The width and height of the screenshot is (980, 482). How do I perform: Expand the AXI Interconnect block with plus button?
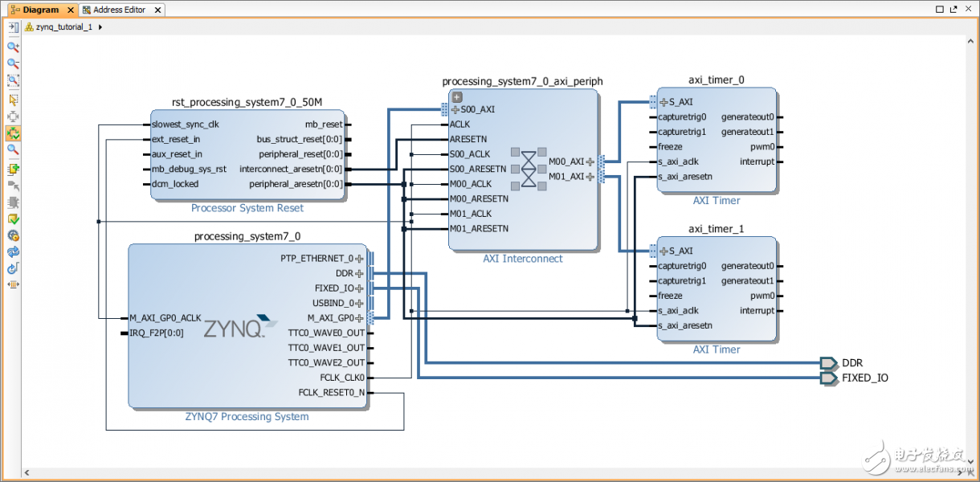(457, 97)
